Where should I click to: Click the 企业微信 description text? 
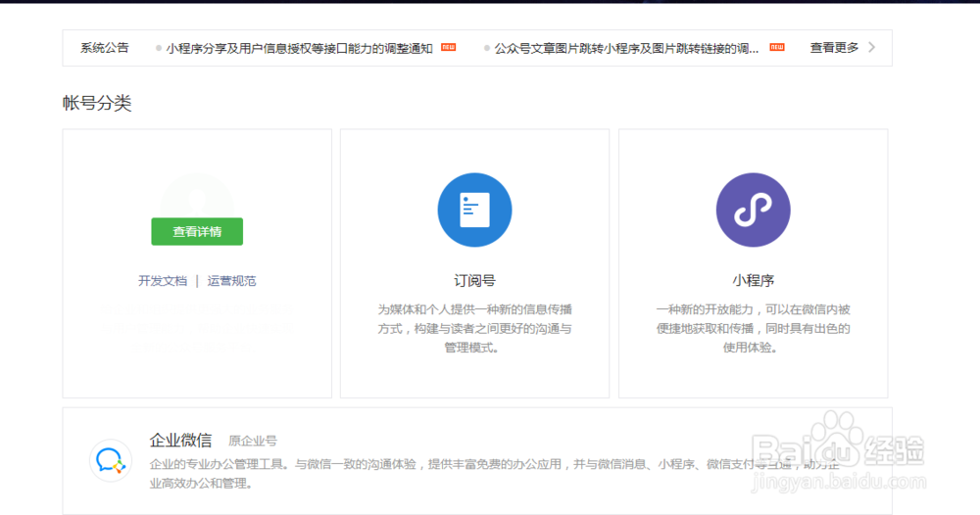point(494,474)
